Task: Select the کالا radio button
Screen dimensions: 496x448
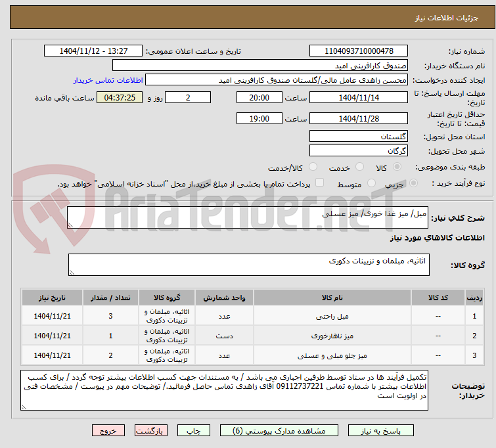Action: pos(397,166)
